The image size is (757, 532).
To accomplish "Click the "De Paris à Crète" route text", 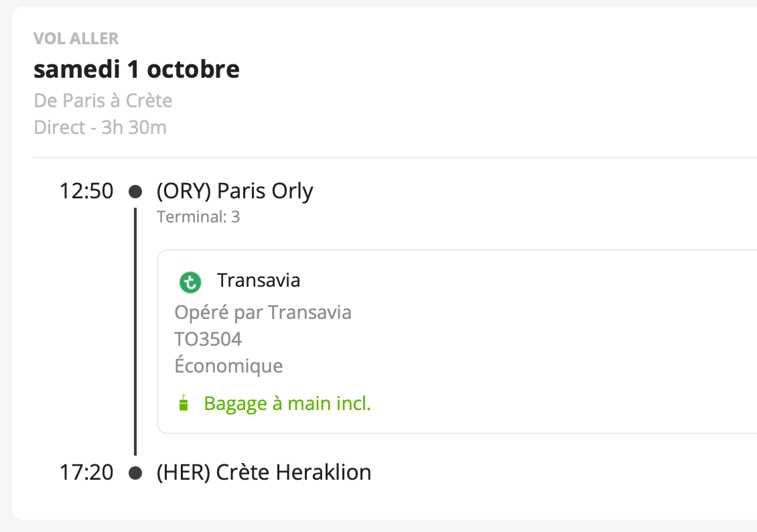I will (103, 101).
